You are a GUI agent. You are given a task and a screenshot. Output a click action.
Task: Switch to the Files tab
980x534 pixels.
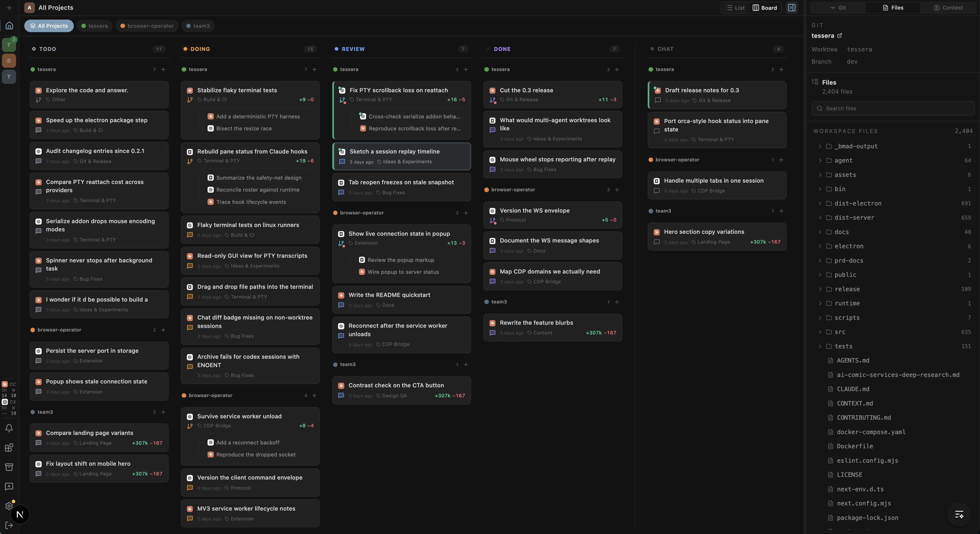893,8
